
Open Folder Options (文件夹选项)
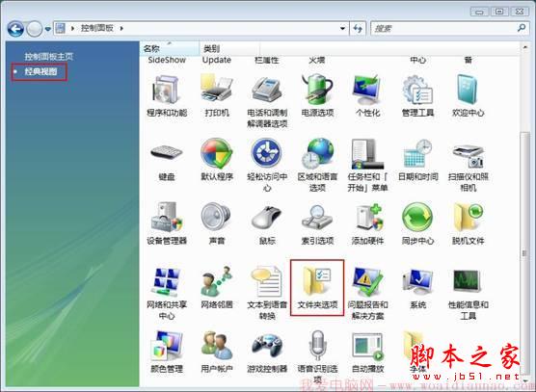317,288
